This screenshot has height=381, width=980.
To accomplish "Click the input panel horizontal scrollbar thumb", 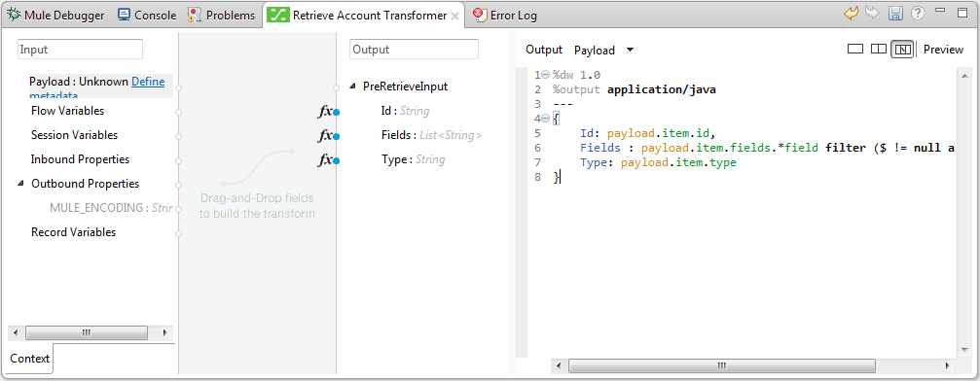I will (x=86, y=333).
